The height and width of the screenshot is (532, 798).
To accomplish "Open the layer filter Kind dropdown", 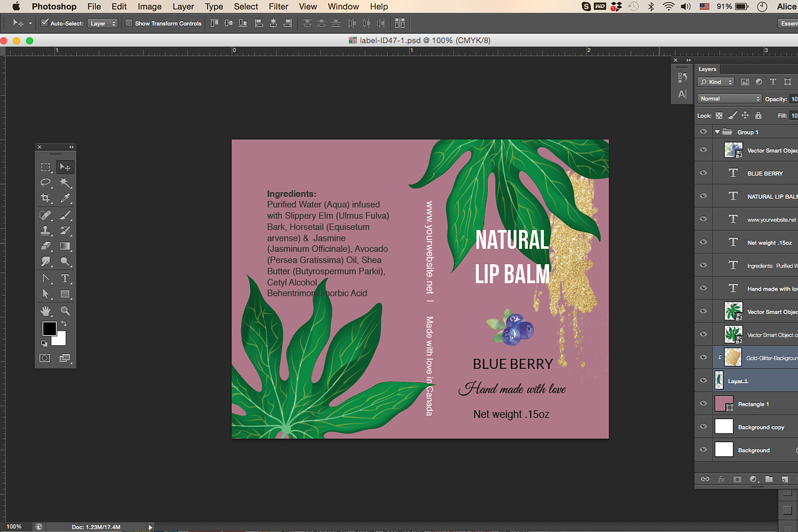I will [x=716, y=82].
